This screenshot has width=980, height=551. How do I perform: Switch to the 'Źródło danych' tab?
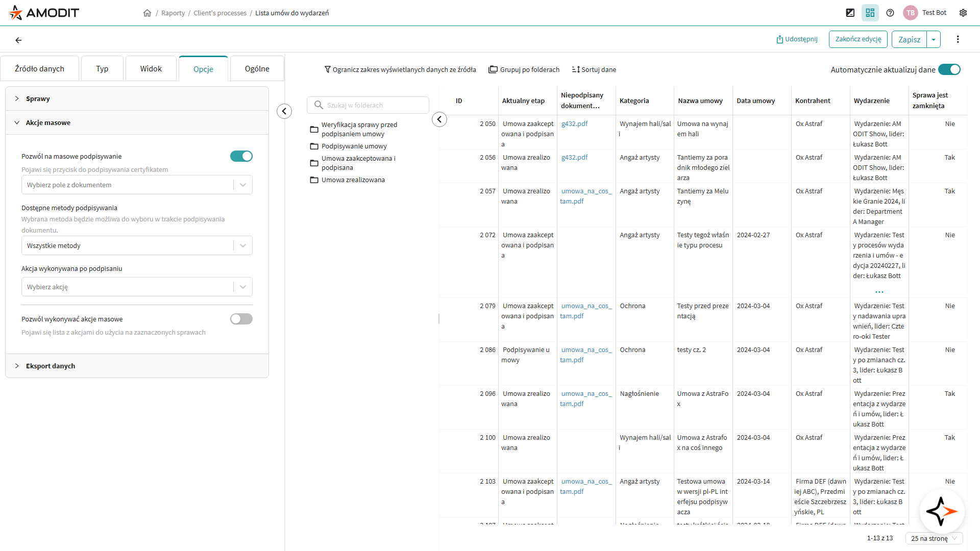pyautogui.click(x=40, y=69)
